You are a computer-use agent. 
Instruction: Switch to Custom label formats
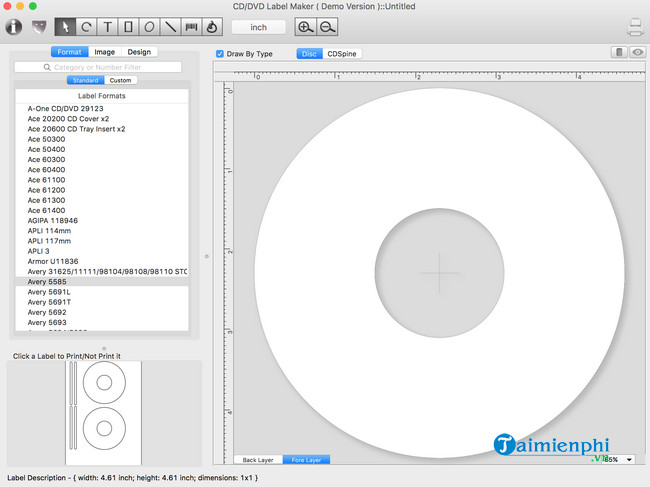(x=120, y=80)
